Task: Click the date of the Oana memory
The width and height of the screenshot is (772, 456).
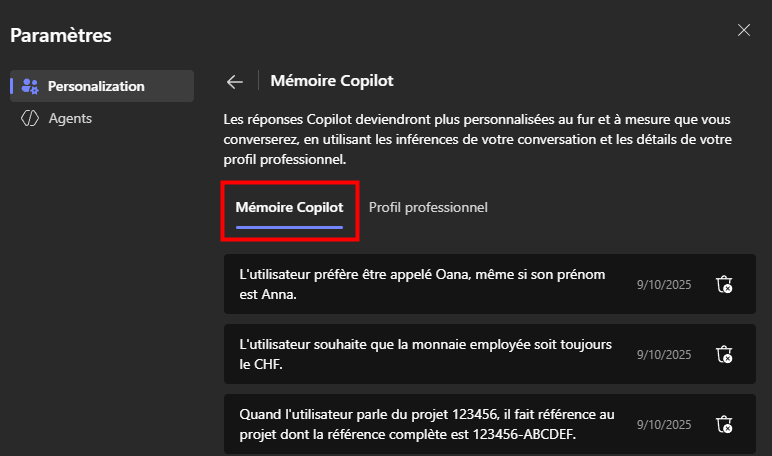Action: (664, 285)
